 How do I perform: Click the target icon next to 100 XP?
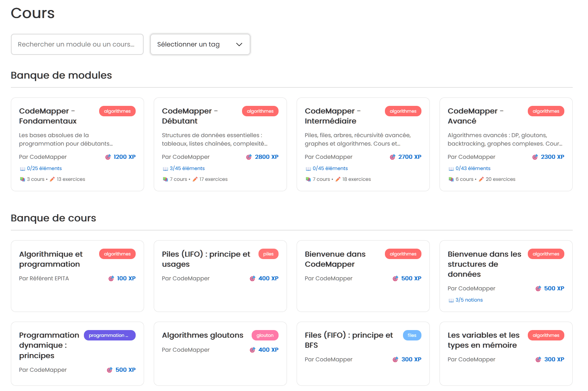pos(112,279)
